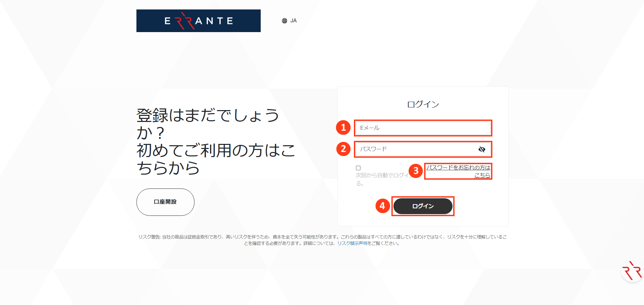Click the red badge numbered 2
Screen dimensions: 644x305
point(343,149)
